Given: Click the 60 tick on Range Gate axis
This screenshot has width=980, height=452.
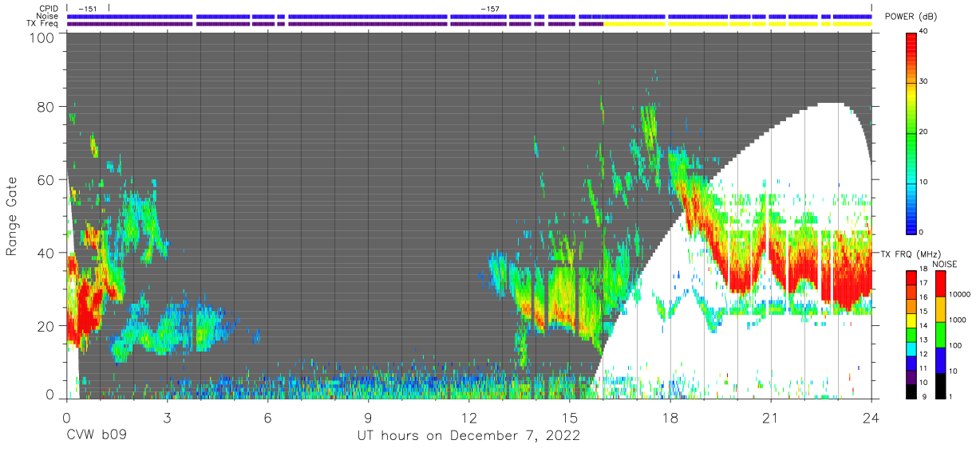Looking at the screenshot, I should pos(45,180).
